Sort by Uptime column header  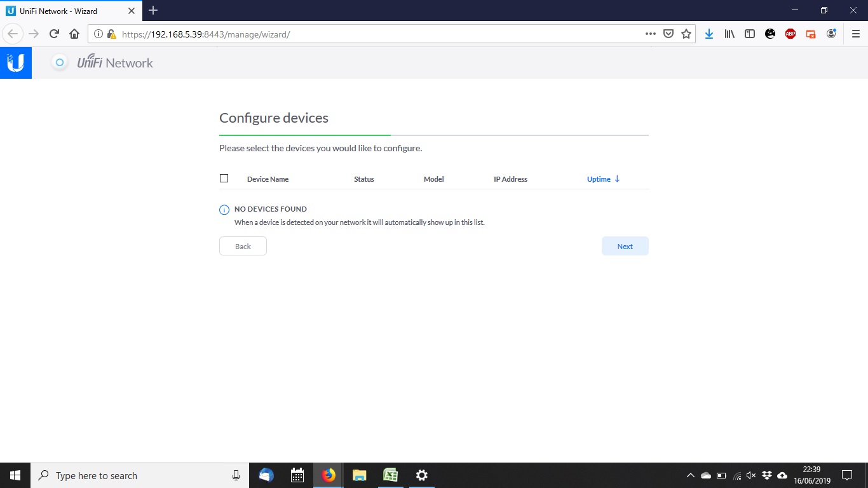(x=599, y=179)
